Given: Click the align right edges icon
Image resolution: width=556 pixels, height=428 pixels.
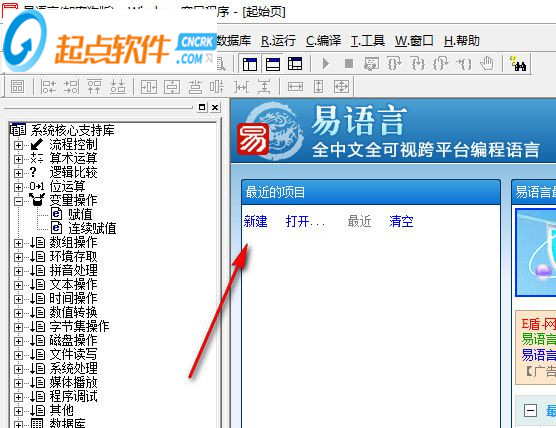Looking at the screenshot, I should [71, 87].
